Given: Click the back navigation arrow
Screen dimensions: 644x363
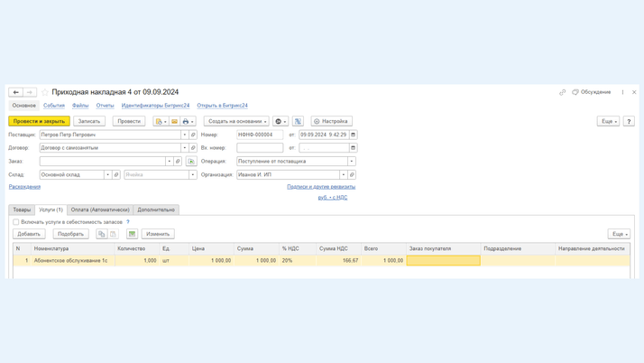Looking at the screenshot, I should coord(15,92).
